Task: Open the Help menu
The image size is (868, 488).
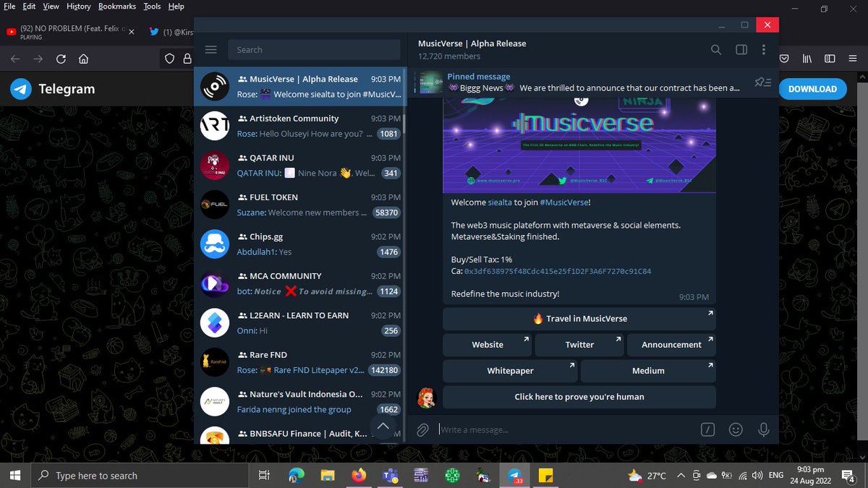Action: (176, 6)
